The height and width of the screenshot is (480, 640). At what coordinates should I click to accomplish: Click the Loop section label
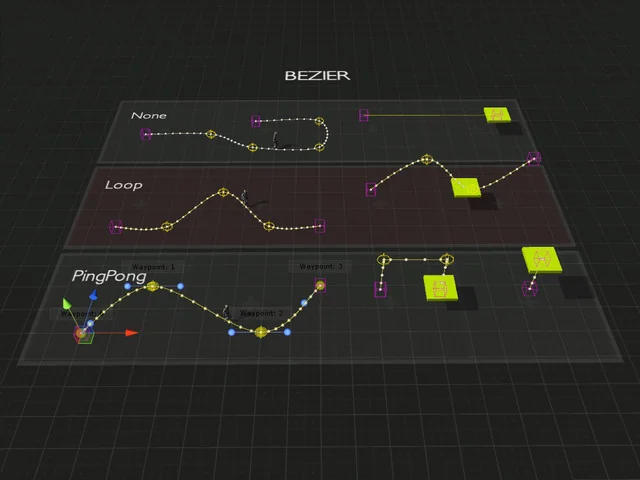tap(123, 185)
